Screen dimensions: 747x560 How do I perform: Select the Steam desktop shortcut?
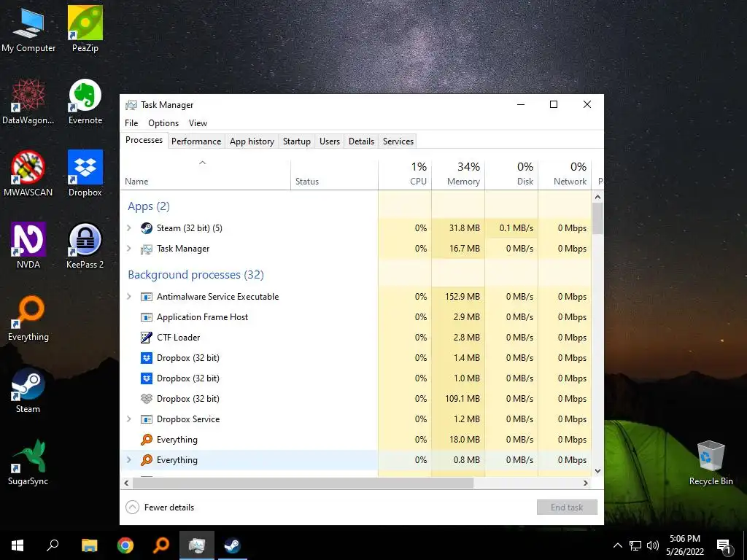[28, 390]
